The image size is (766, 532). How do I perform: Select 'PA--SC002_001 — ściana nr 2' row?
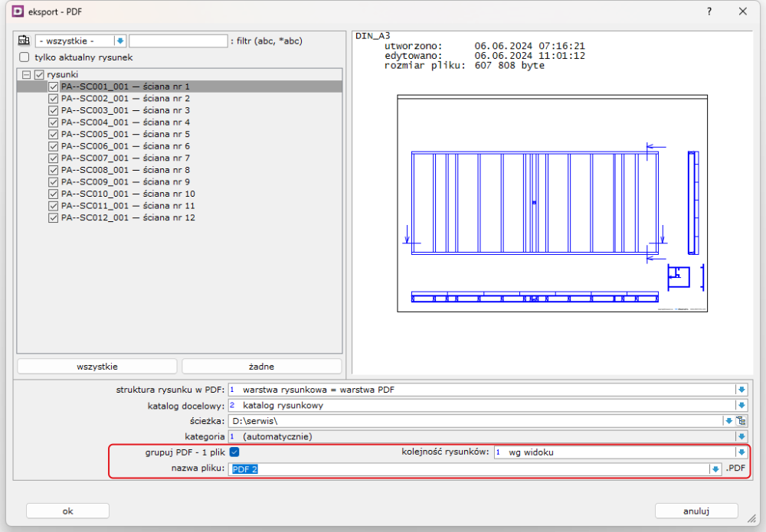[180, 99]
